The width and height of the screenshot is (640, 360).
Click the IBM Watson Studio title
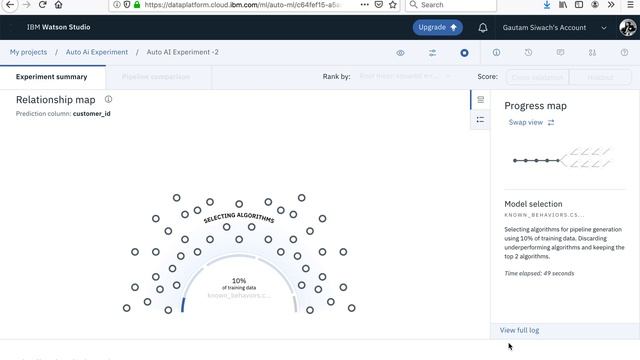coord(58,27)
